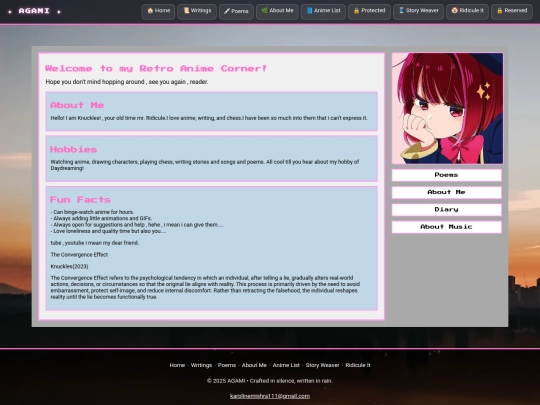
Task: Open Home from the top navigation label
Action: coord(162,11)
